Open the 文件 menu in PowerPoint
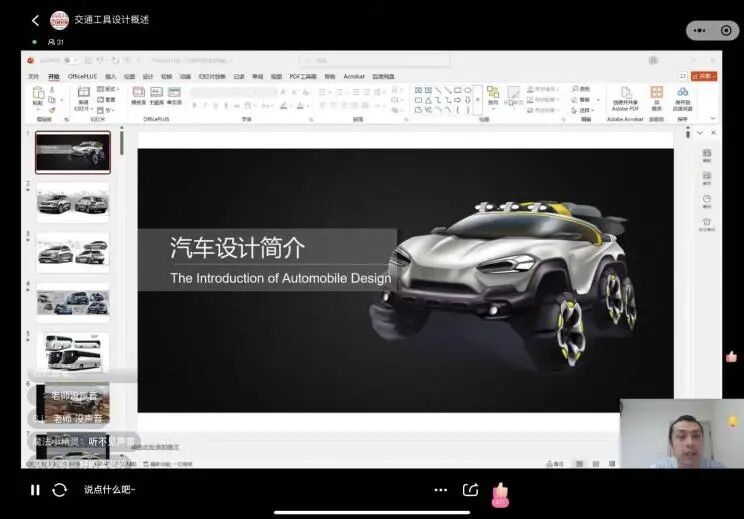744x519 pixels. tap(33, 76)
